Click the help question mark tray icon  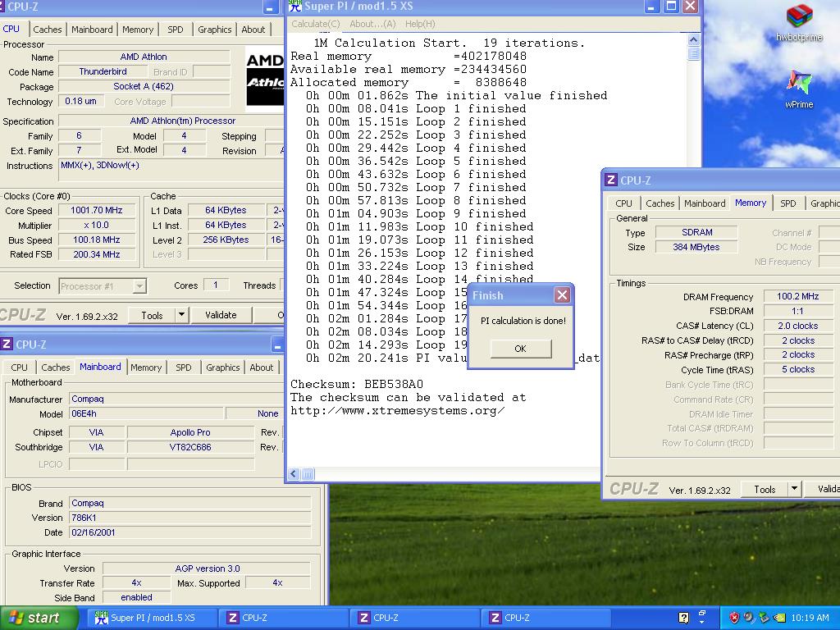click(x=683, y=618)
